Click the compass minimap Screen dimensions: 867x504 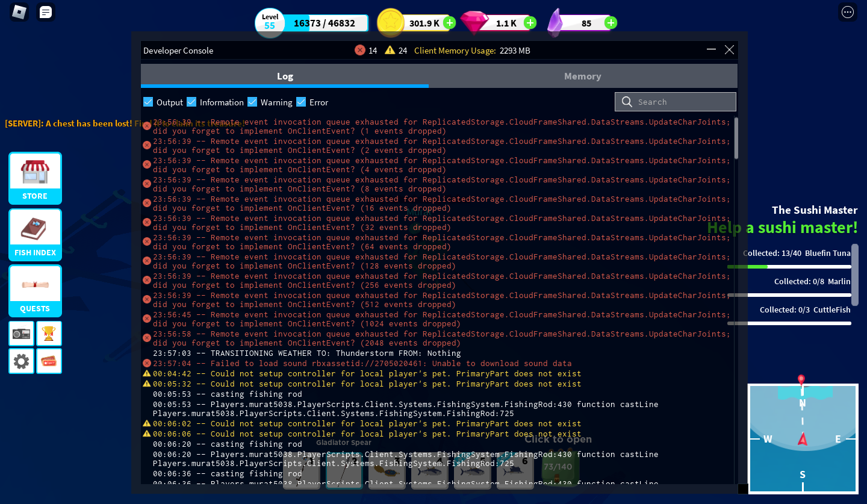(x=802, y=439)
